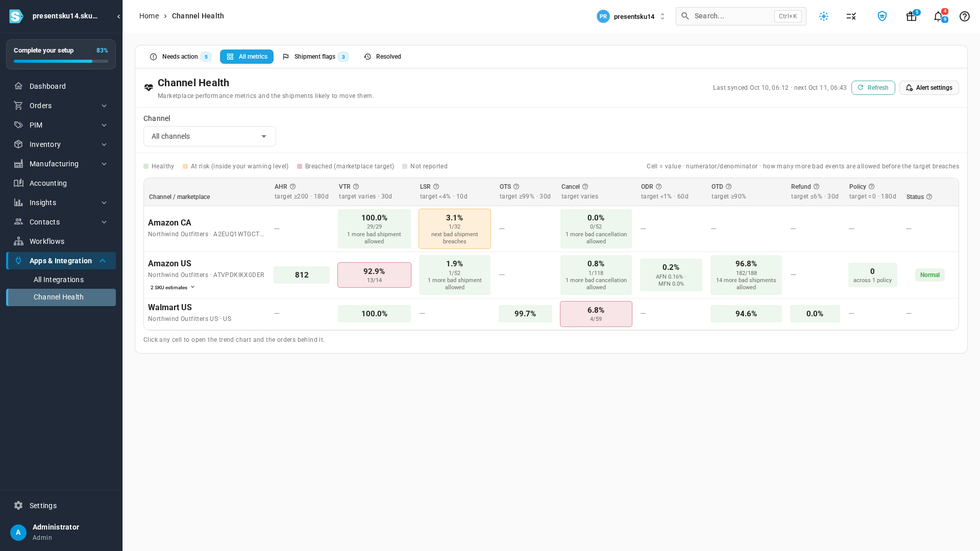This screenshot has height=551, width=980.
Task: Collapse the Apps & Integration section
Action: 61,261
